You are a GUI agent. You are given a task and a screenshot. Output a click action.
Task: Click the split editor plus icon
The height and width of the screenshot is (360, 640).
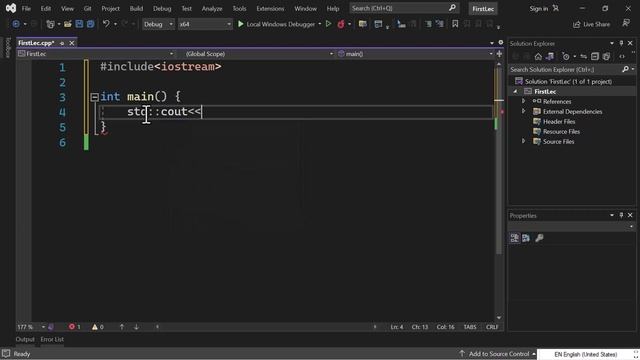click(499, 54)
